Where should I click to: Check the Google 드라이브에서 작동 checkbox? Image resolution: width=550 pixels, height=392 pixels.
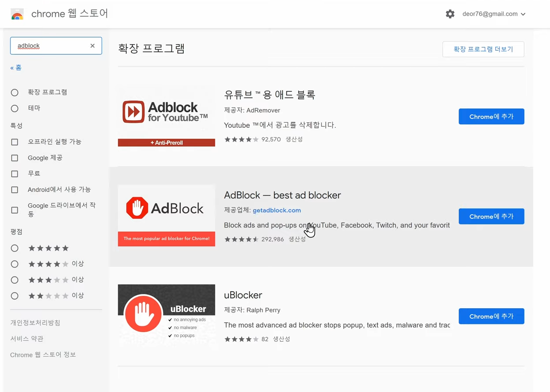click(x=15, y=210)
